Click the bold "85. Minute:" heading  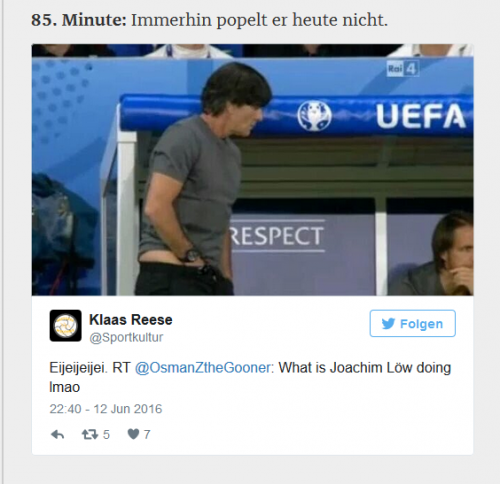click(x=79, y=20)
